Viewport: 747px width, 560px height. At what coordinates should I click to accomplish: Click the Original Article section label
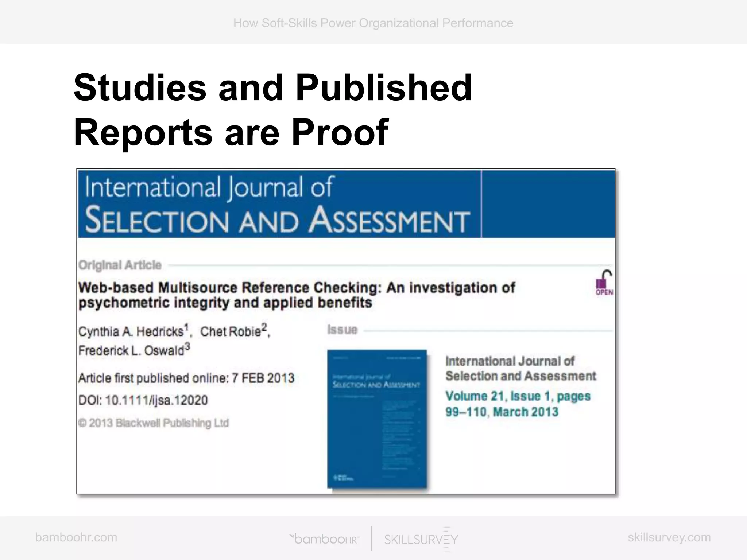(120, 265)
